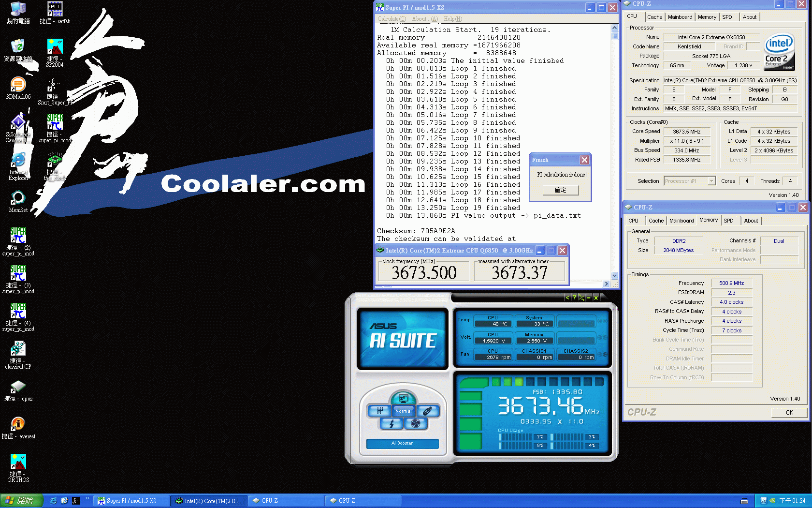Click Super PI vertical scrollbar up arrow
This screenshot has height=508, width=812.
tap(615, 28)
